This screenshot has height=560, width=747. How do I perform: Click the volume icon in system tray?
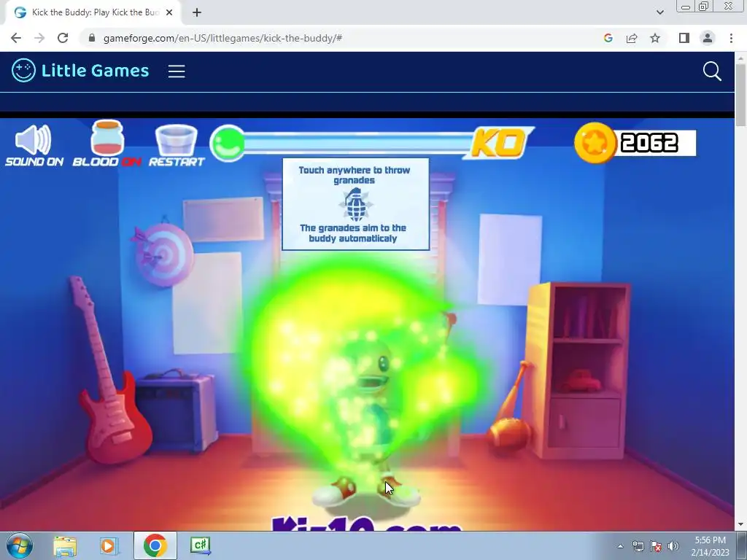673,547
